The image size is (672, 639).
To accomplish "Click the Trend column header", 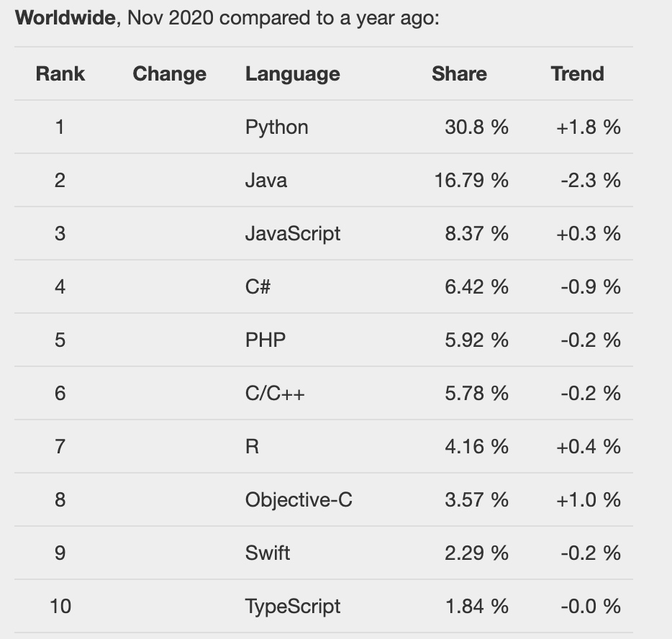I will [577, 74].
